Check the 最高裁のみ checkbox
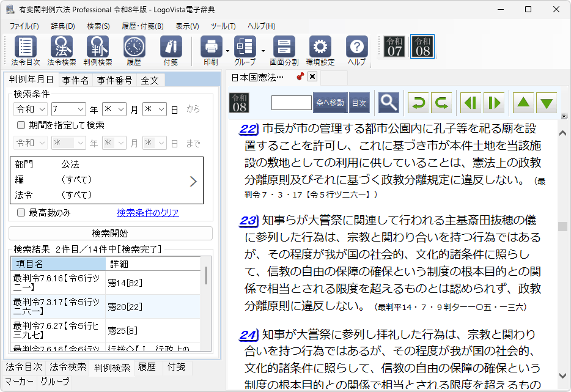The height and width of the screenshot is (392, 571). tap(21, 213)
